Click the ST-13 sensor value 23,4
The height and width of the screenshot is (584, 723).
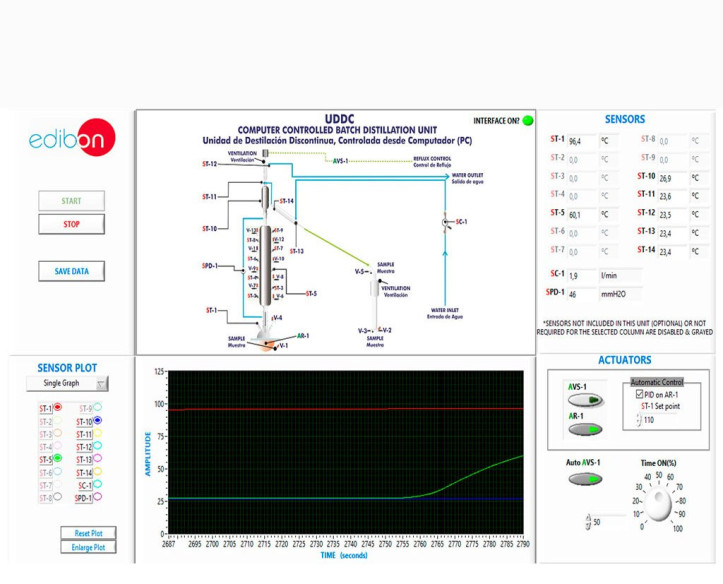(671, 233)
